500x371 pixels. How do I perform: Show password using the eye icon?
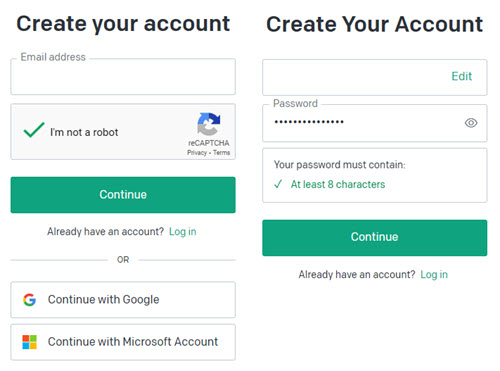pyautogui.click(x=471, y=123)
